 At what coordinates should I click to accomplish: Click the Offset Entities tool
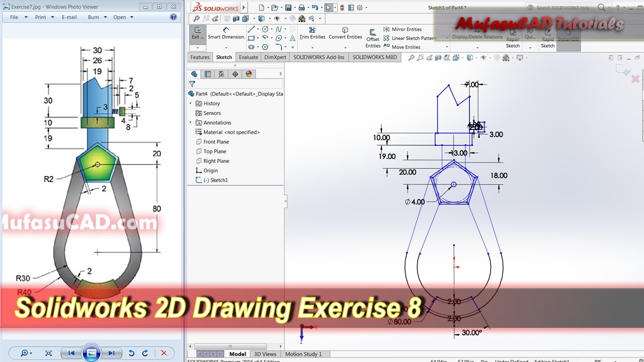click(373, 38)
